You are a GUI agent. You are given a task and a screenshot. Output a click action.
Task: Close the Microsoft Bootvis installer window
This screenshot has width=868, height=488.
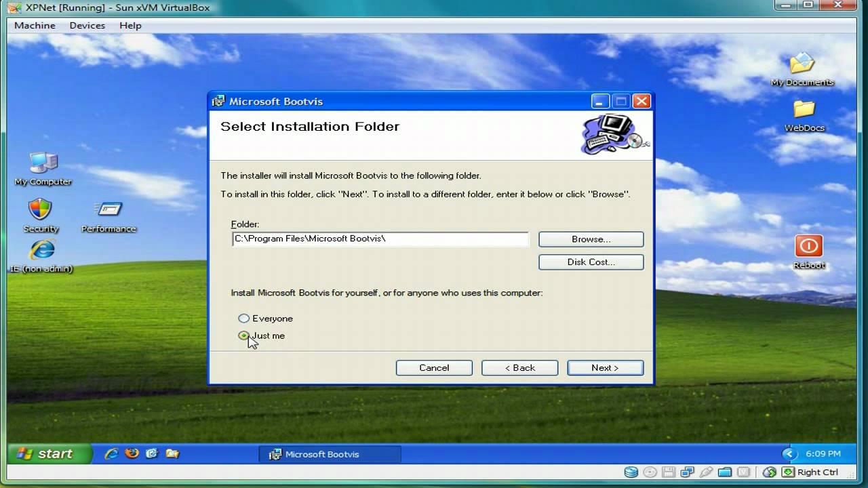pos(642,102)
